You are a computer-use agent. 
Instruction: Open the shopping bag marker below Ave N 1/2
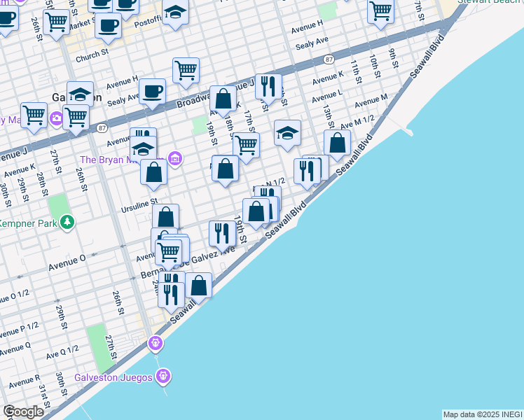tap(256, 211)
